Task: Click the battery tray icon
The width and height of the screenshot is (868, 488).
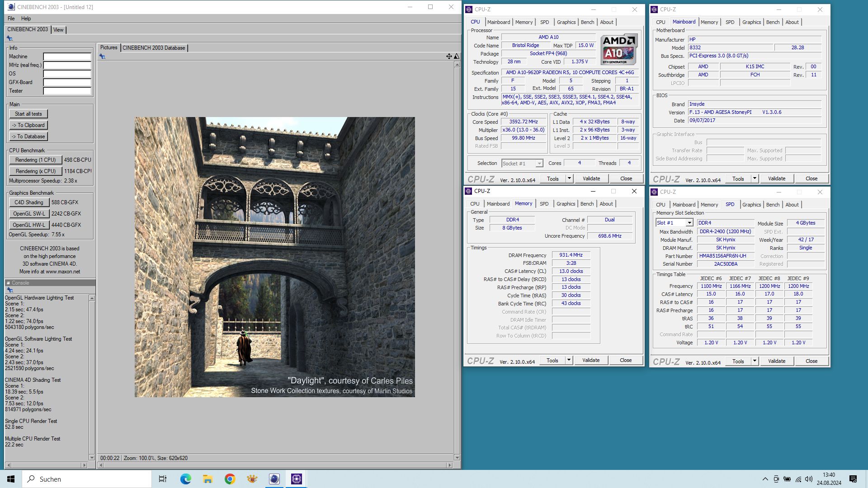Action: tap(787, 479)
